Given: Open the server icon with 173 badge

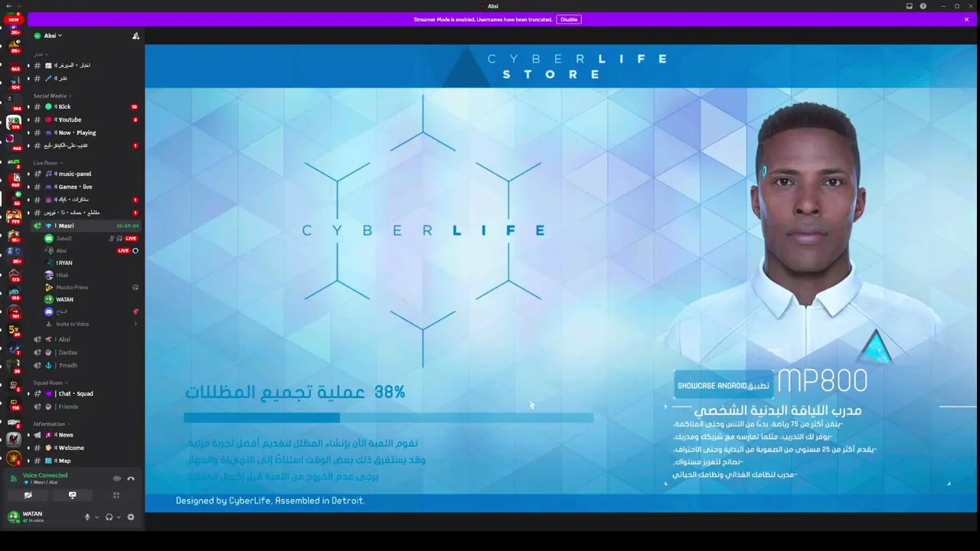Looking at the screenshot, I should click(x=14, y=275).
